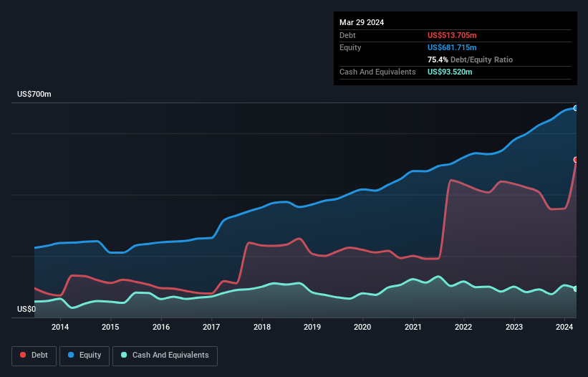
Task: Select the 2017 x-axis label
Action: pos(211,327)
